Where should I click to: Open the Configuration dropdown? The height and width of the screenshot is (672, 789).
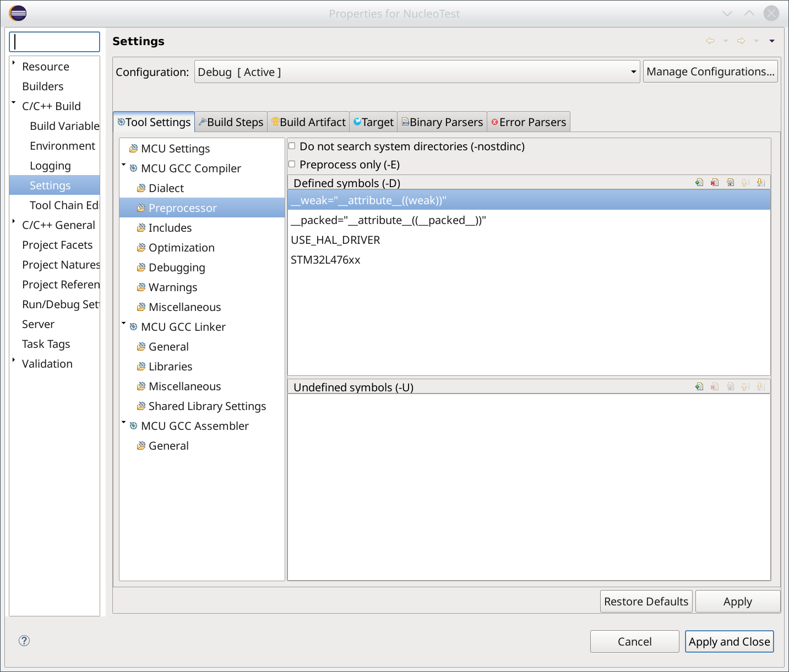[x=417, y=72]
